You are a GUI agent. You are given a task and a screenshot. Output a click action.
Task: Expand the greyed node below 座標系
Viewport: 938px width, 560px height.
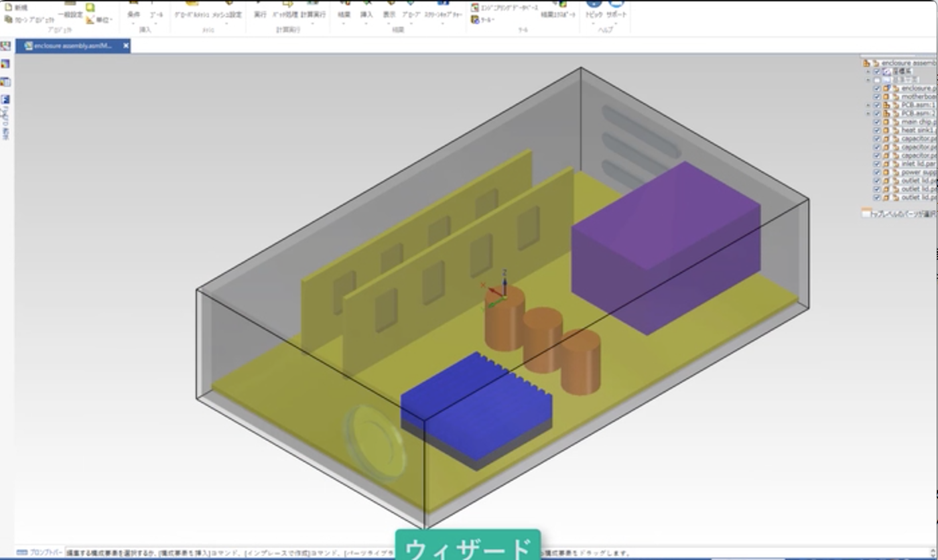point(868,80)
